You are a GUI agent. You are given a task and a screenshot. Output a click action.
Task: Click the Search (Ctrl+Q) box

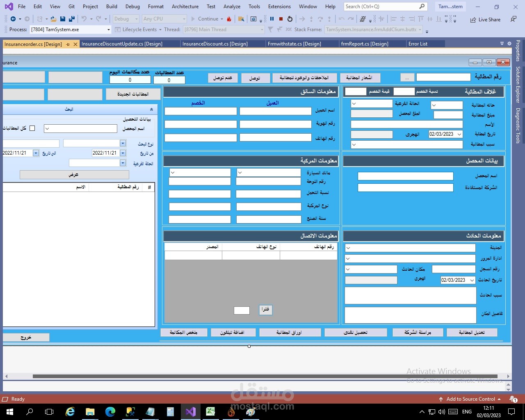[x=385, y=7]
